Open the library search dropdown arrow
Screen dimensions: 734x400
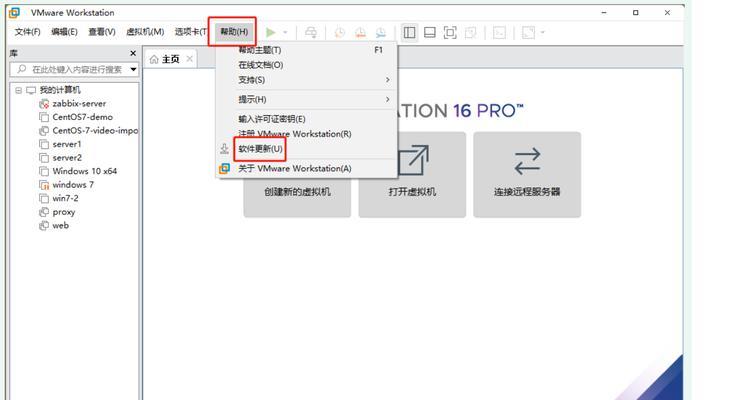[x=133, y=69]
